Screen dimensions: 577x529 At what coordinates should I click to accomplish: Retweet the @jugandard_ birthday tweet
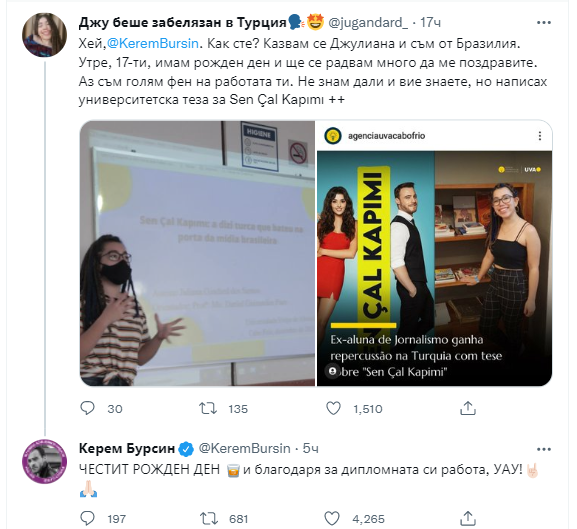tap(208, 408)
